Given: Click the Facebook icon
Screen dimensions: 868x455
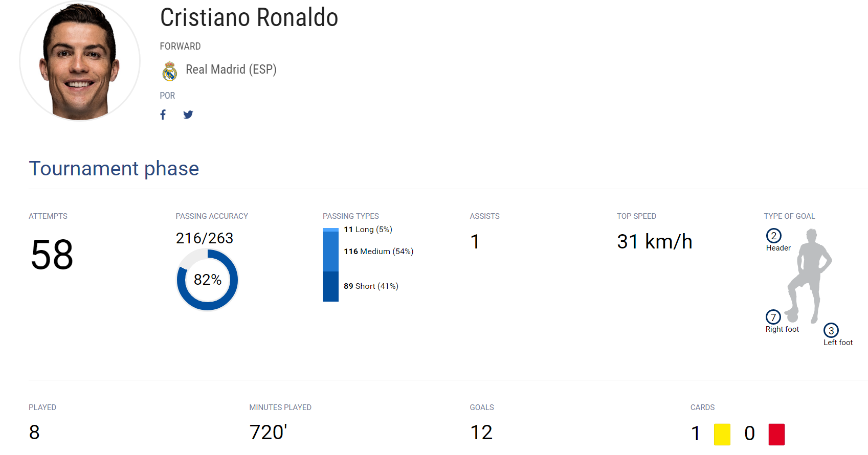Looking at the screenshot, I should (163, 115).
